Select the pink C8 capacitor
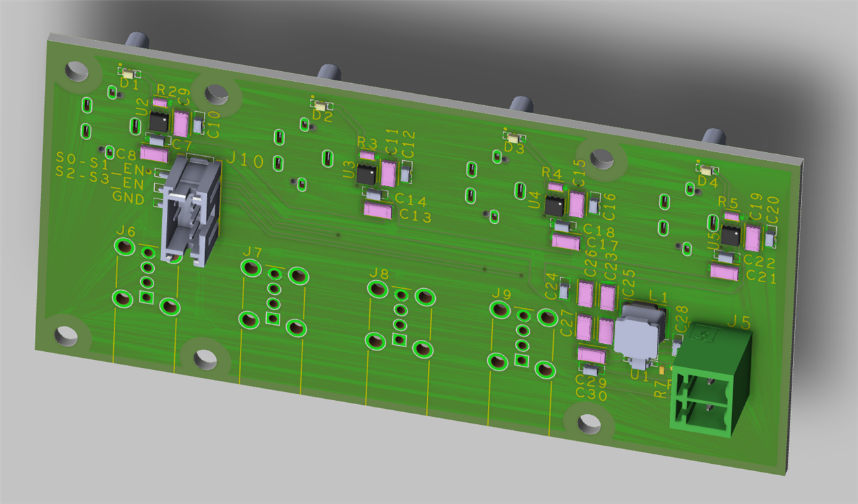 [154, 155]
